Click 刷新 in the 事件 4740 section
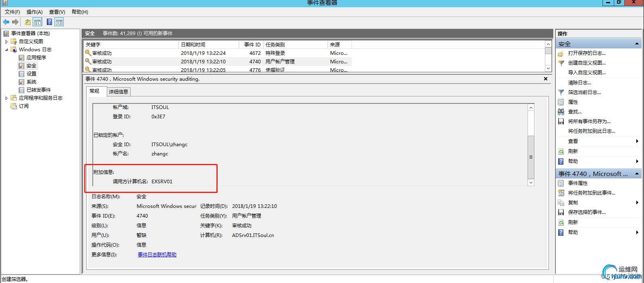The width and height of the screenshot is (644, 283). tap(573, 222)
